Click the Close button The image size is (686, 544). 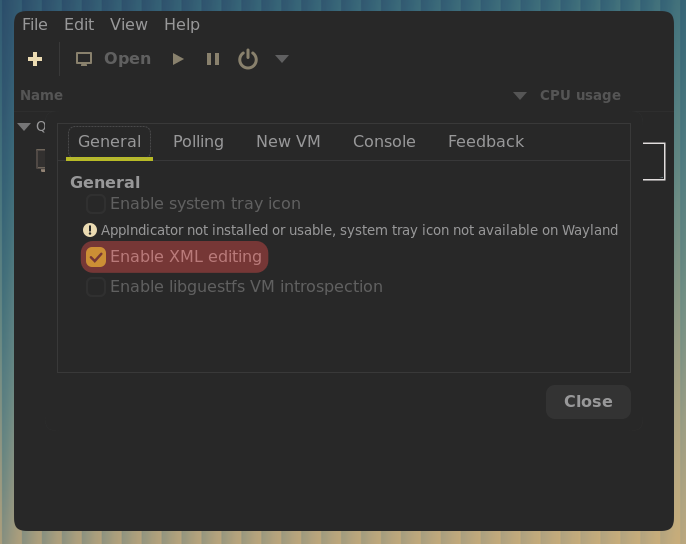[588, 401]
